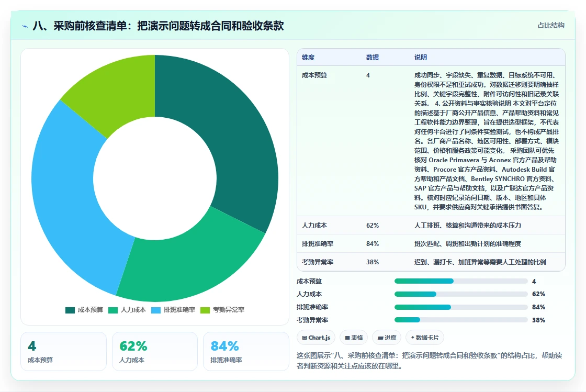Screen dimensions: 586x392
Task: Click the 人力成本 progress bar
Action: (x=461, y=294)
